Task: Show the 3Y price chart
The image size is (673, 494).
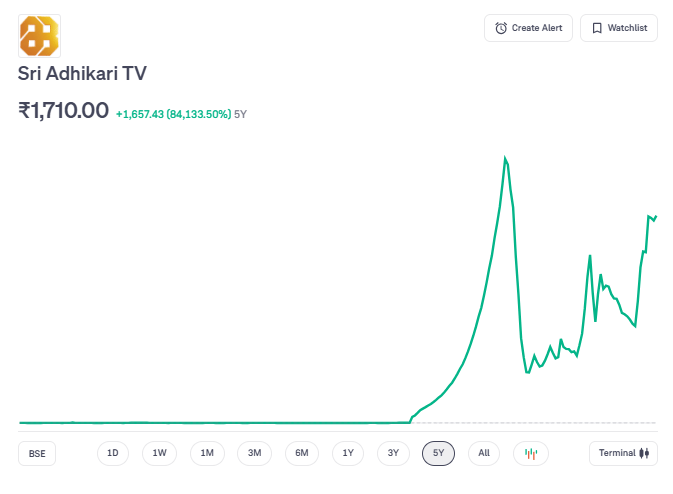Action: click(394, 453)
